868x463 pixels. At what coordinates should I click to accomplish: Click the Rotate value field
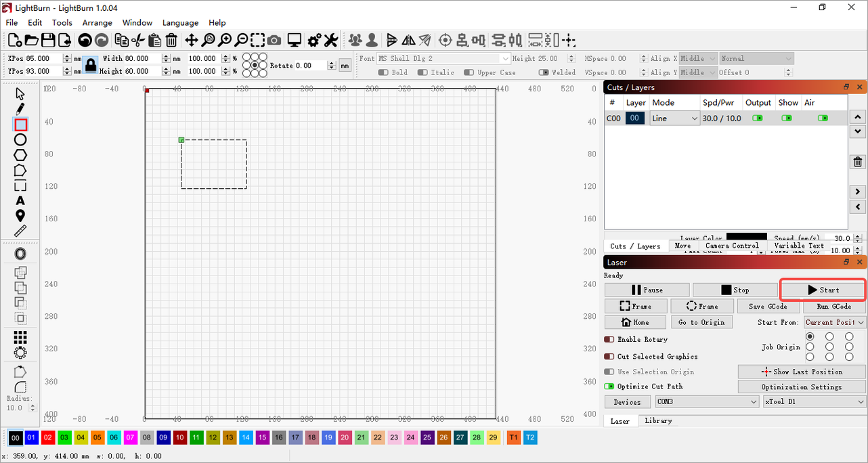311,66
